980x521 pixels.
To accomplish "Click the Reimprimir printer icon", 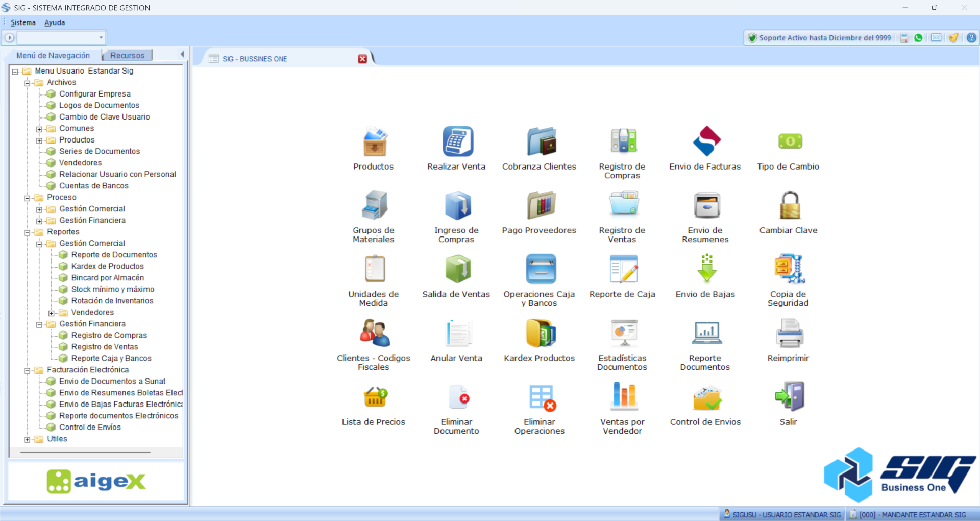I will [790, 333].
